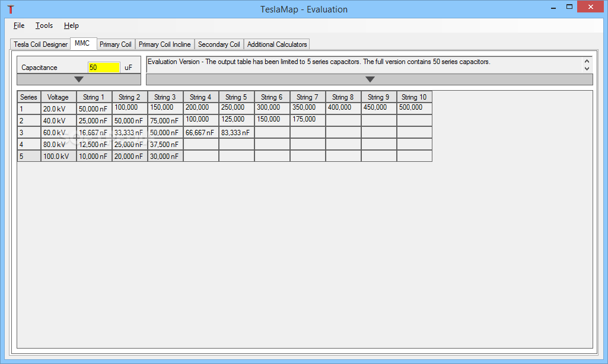
Task: Click the 400,000 cell under String 8
Action: coord(343,108)
